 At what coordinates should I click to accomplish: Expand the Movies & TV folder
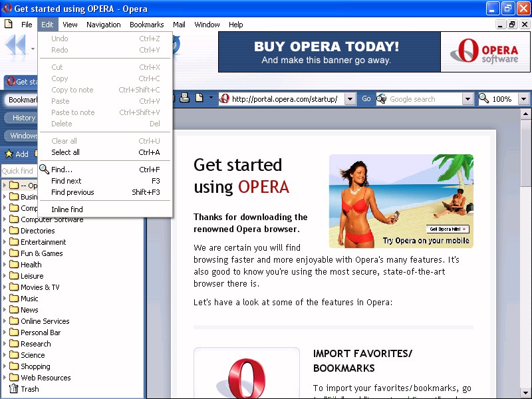click(5, 287)
